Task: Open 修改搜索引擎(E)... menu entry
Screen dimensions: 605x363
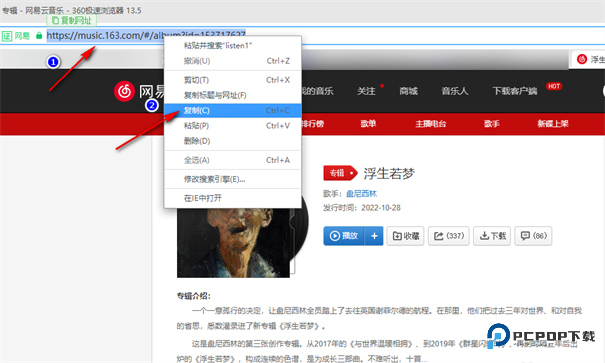Action: point(233,179)
